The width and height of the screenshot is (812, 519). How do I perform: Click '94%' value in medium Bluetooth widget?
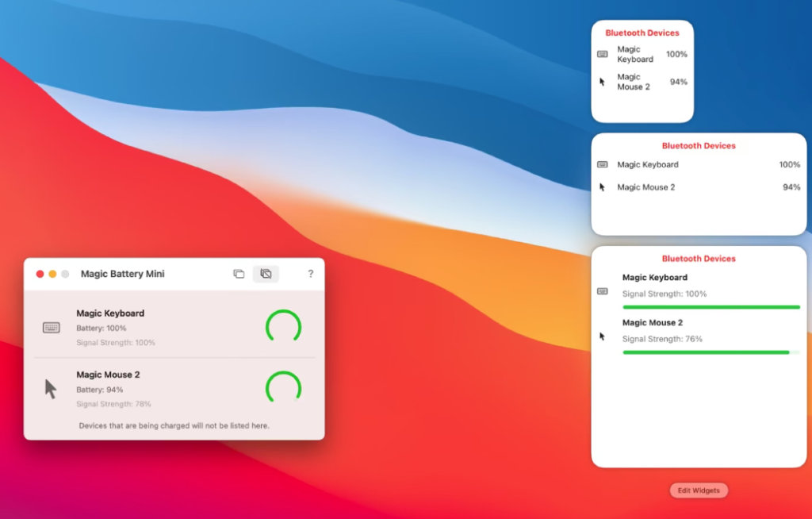click(791, 187)
